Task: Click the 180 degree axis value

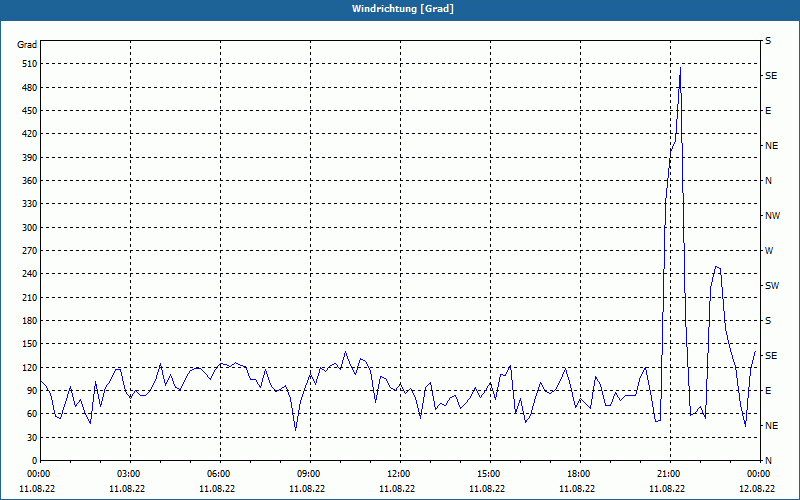Action: (x=30, y=321)
